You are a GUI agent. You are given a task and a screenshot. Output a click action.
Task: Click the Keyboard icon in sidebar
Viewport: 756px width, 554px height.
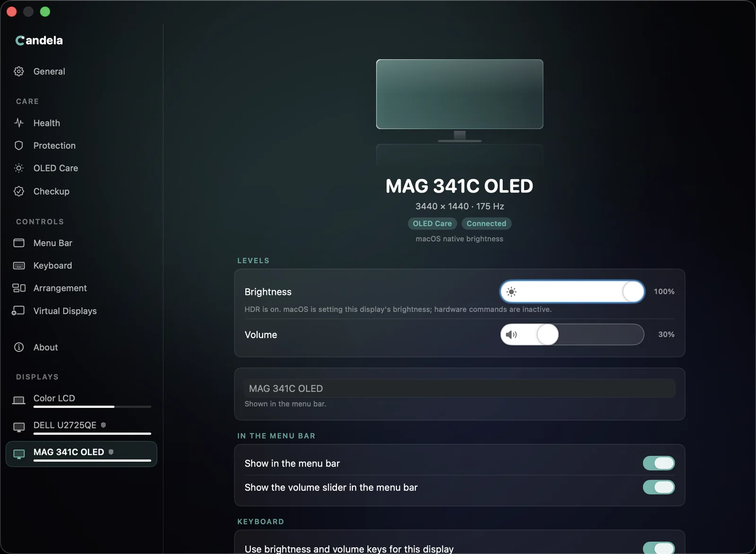[19, 266]
